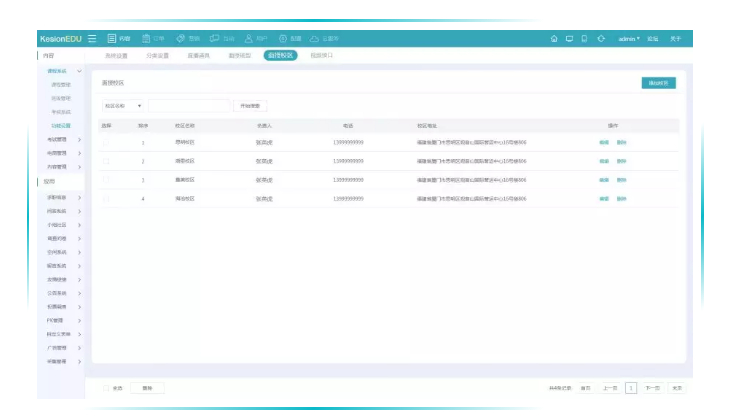Tick the checkbox for row 1 campus
742x420 pixels.
(106, 143)
